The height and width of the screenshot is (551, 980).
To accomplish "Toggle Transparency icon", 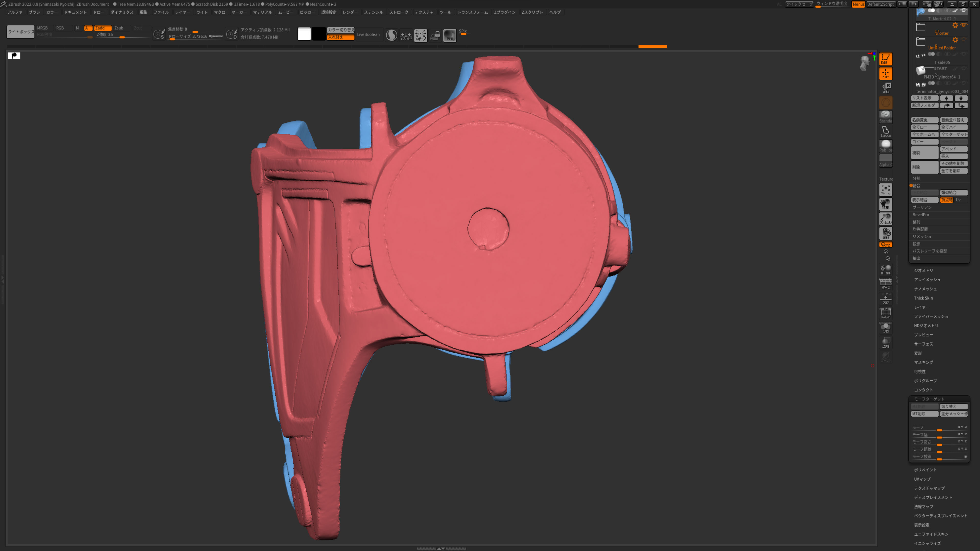I will point(885,342).
